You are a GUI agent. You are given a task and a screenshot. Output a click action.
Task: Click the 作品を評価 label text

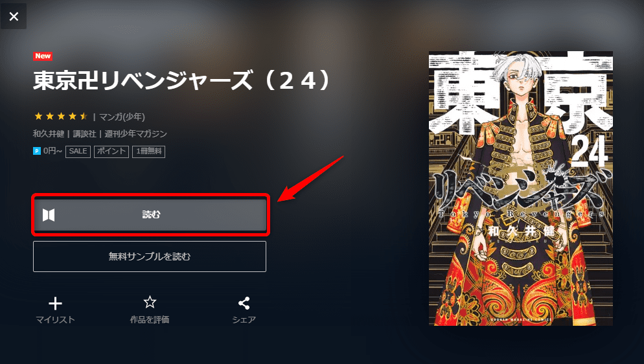(x=150, y=320)
